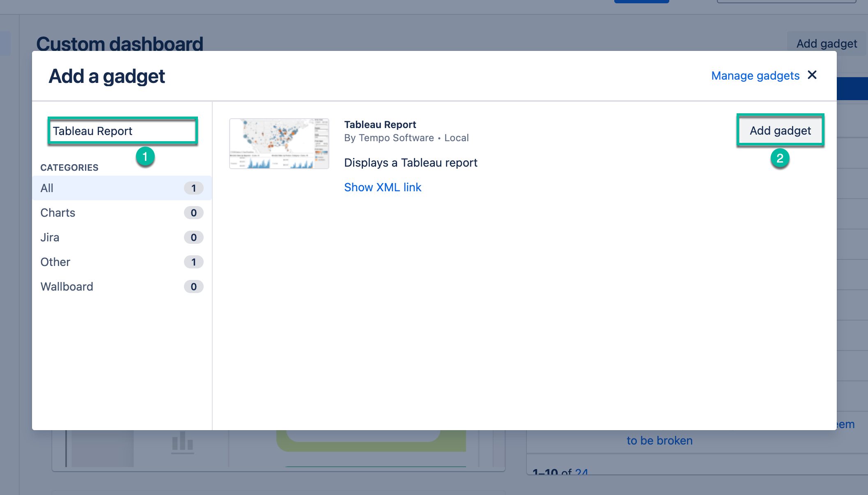Click dashboard Add gadget button behind dialog
868x495 pixels.
[826, 44]
